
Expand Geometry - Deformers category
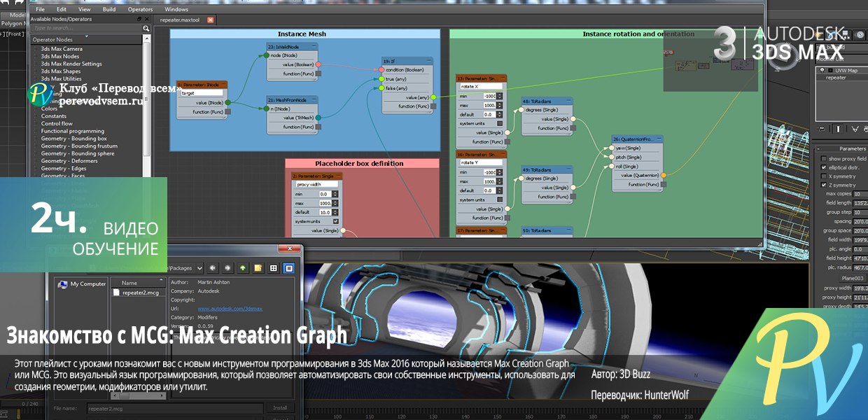tap(69, 161)
